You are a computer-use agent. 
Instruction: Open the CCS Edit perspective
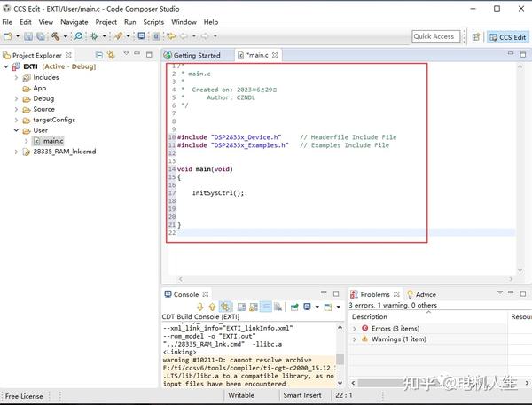(507, 36)
